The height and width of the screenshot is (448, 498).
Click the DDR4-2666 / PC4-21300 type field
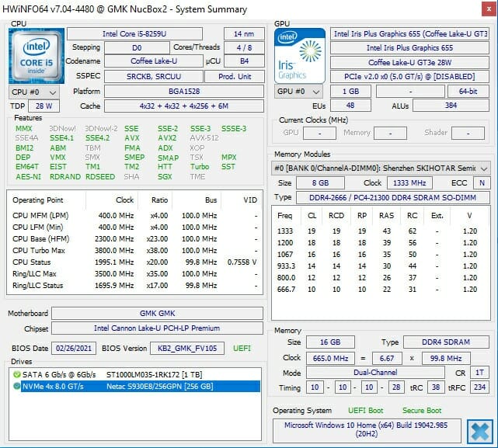[x=393, y=198]
